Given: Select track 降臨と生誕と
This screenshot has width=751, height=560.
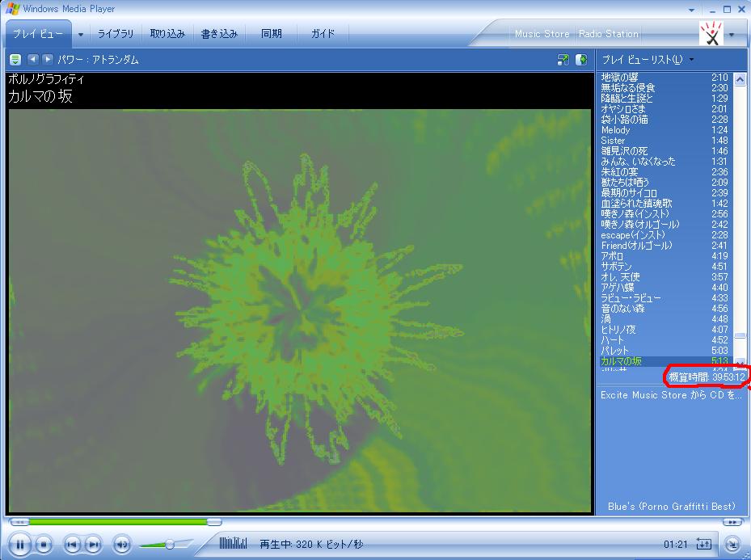Looking at the screenshot, I should [x=665, y=99].
